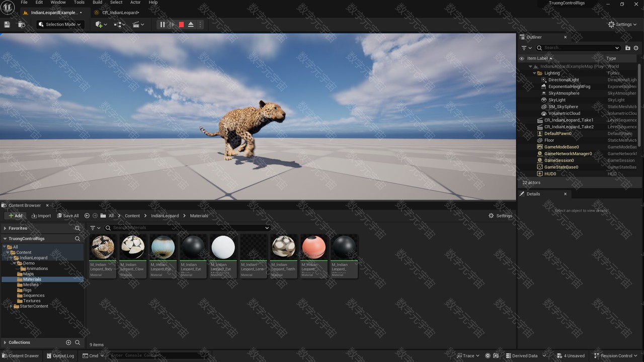Open the Cinematics clapperboard menu
The image size is (644, 362).
[138, 24]
